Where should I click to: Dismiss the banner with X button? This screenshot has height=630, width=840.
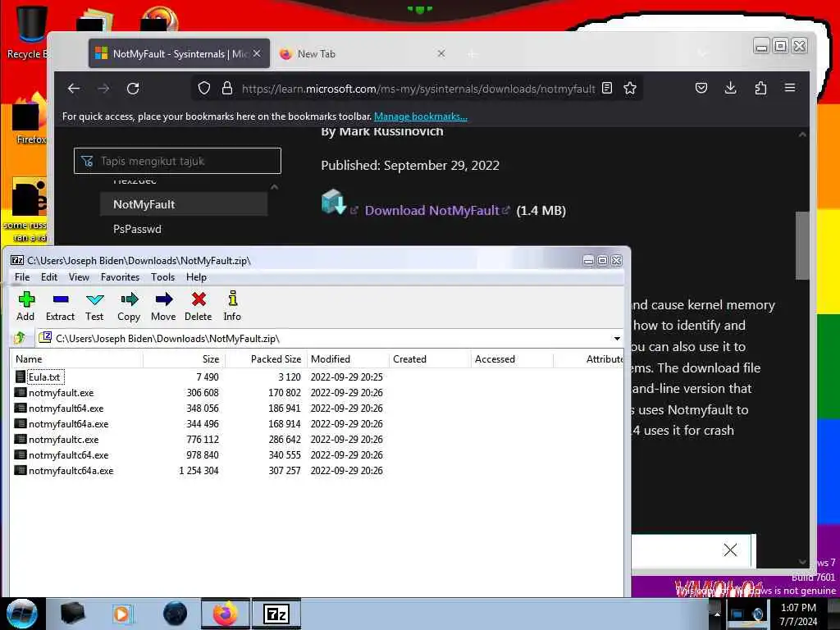(x=729, y=550)
